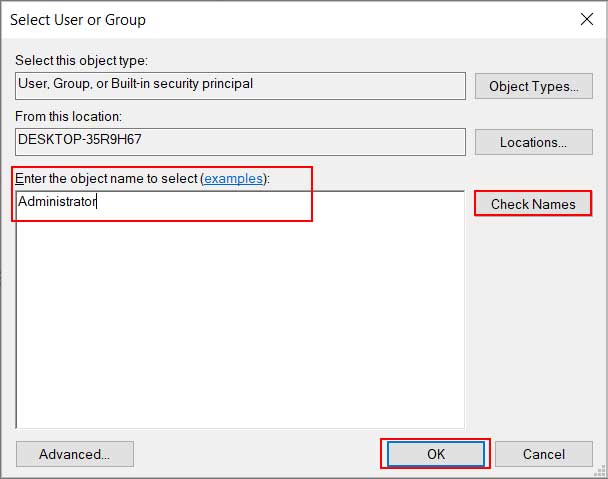Click blank space between Advanced and OK buttons
Viewport: 608px width, 479px height.
(255, 454)
